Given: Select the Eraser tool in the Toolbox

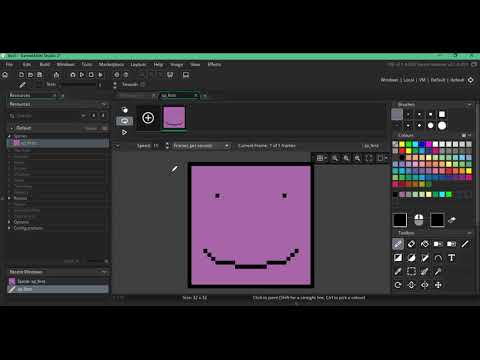Looking at the screenshot, I should pyautogui.click(x=411, y=244).
